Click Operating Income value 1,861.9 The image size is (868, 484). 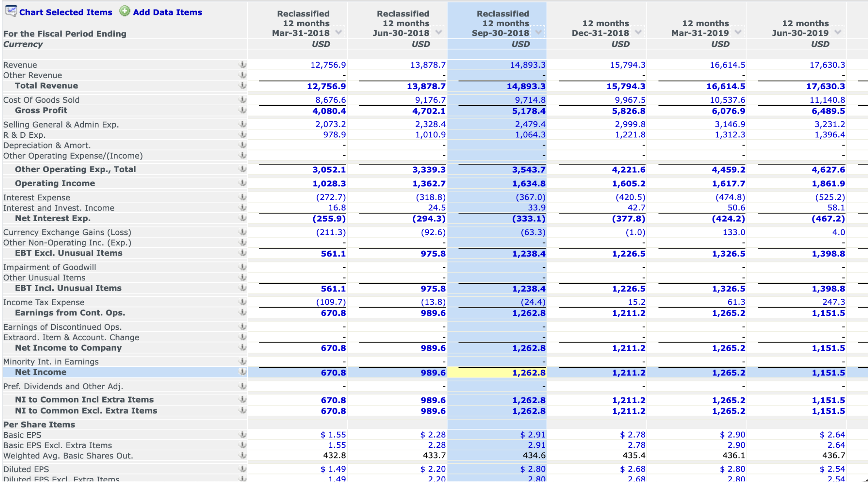point(828,184)
